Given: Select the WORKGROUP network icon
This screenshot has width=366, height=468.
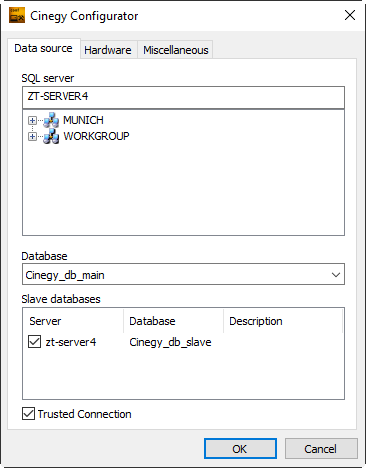Looking at the screenshot, I should tap(51, 136).
